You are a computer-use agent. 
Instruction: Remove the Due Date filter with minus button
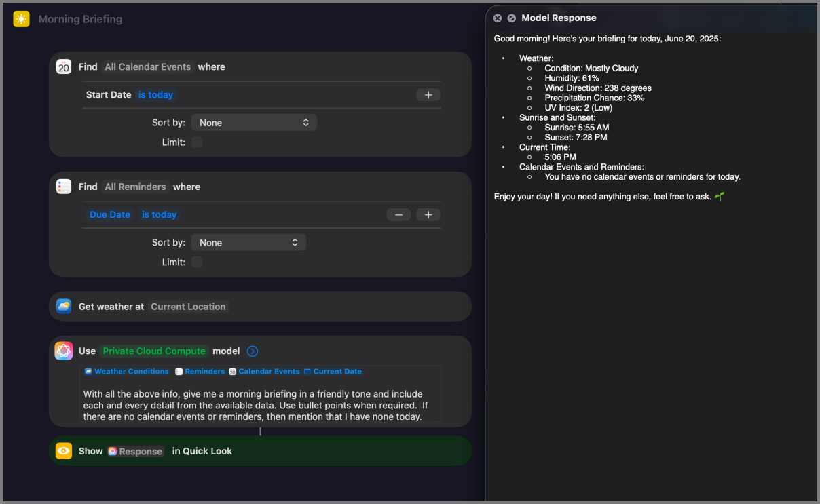398,215
